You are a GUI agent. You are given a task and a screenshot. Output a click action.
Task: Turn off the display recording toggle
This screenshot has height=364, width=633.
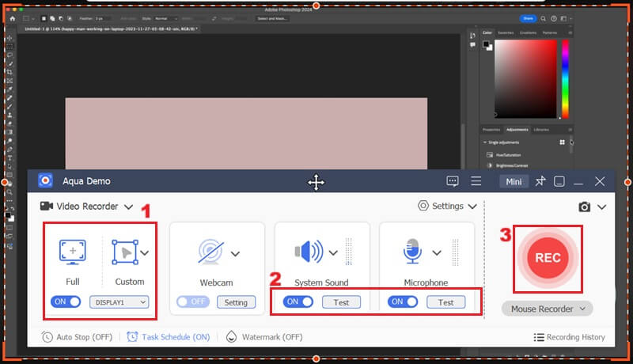[66, 301]
